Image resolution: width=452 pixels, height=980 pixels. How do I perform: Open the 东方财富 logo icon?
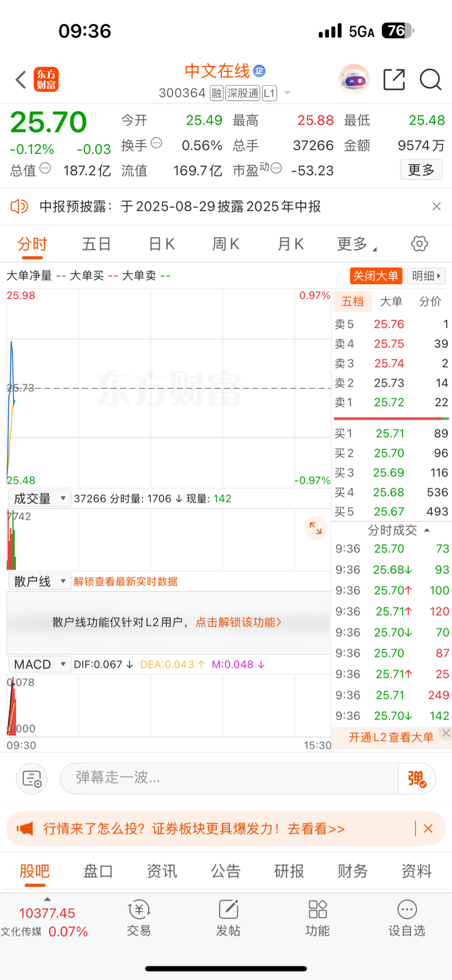46,79
